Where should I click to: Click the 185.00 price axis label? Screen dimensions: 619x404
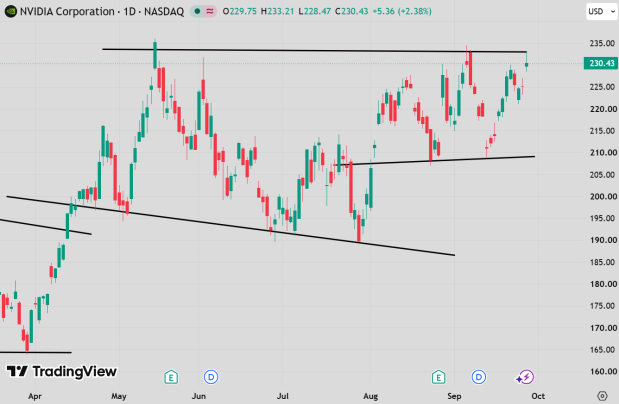coord(602,262)
